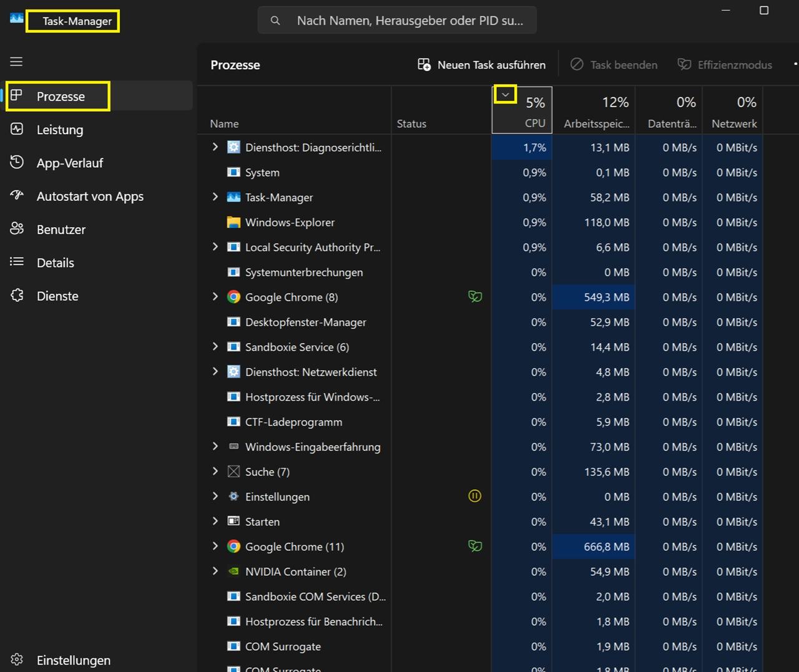Click the App-Verlauf history icon
The height and width of the screenshot is (672, 799).
[17, 162]
